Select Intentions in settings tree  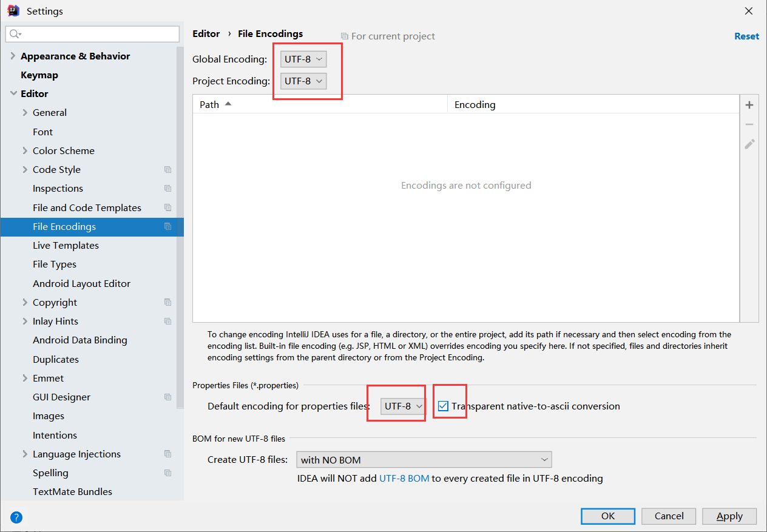pos(55,436)
